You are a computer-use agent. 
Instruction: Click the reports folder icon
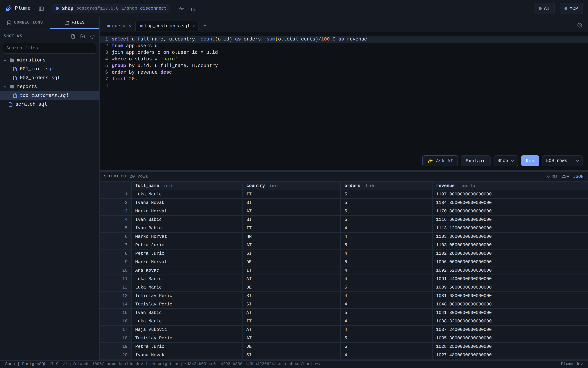pyautogui.click(x=12, y=87)
